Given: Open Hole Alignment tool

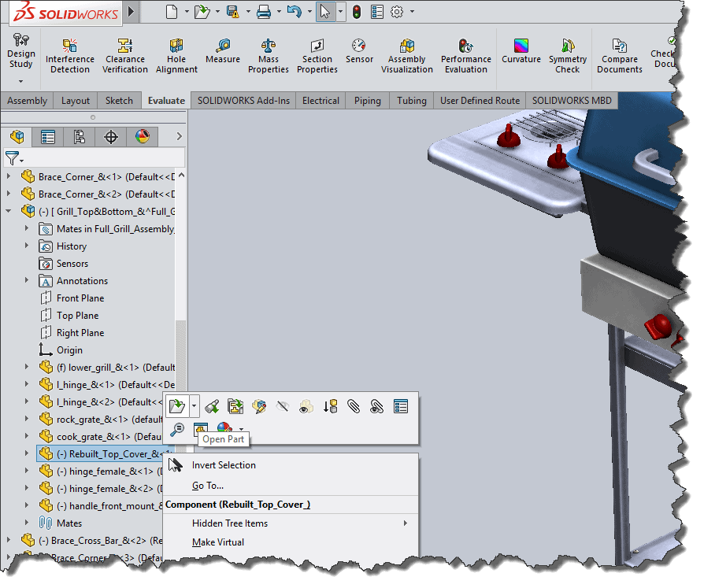Looking at the screenshot, I should click(176, 56).
